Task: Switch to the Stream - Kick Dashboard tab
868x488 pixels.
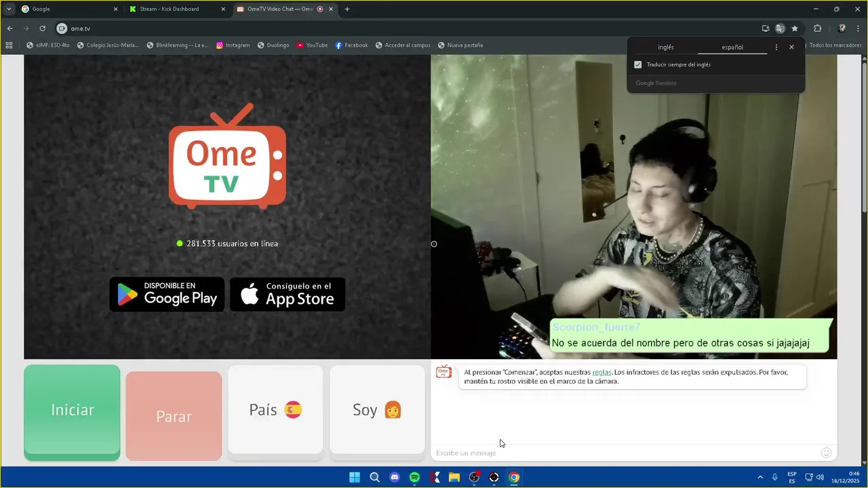Action: pyautogui.click(x=176, y=9)
